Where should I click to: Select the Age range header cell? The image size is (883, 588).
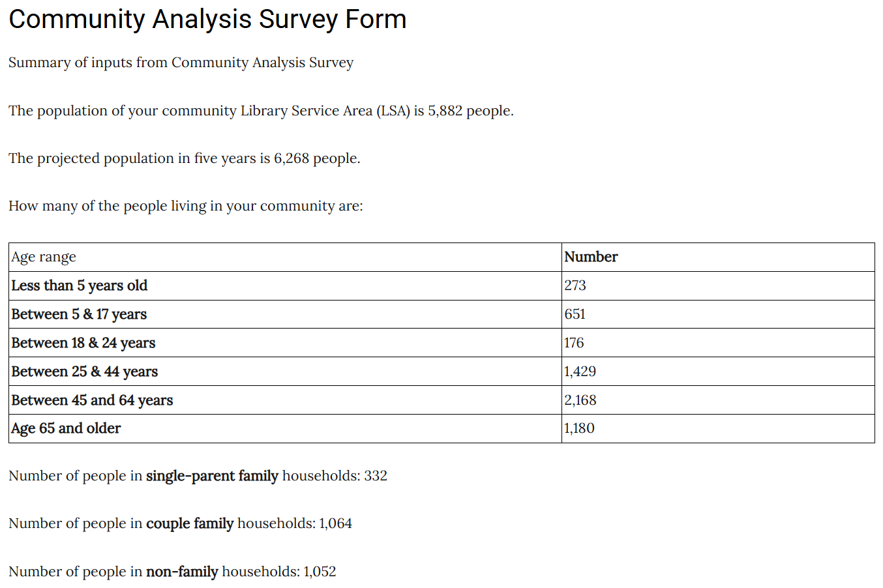click(x=285, y=257)
